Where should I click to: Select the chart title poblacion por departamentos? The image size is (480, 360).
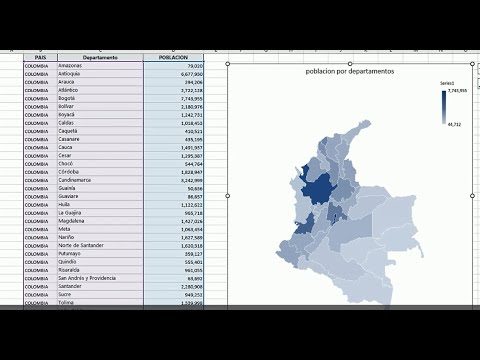[350, 71]
